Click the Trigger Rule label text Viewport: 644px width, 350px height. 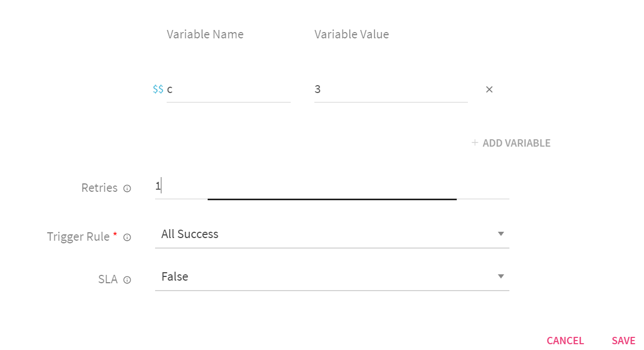[78, 237]
